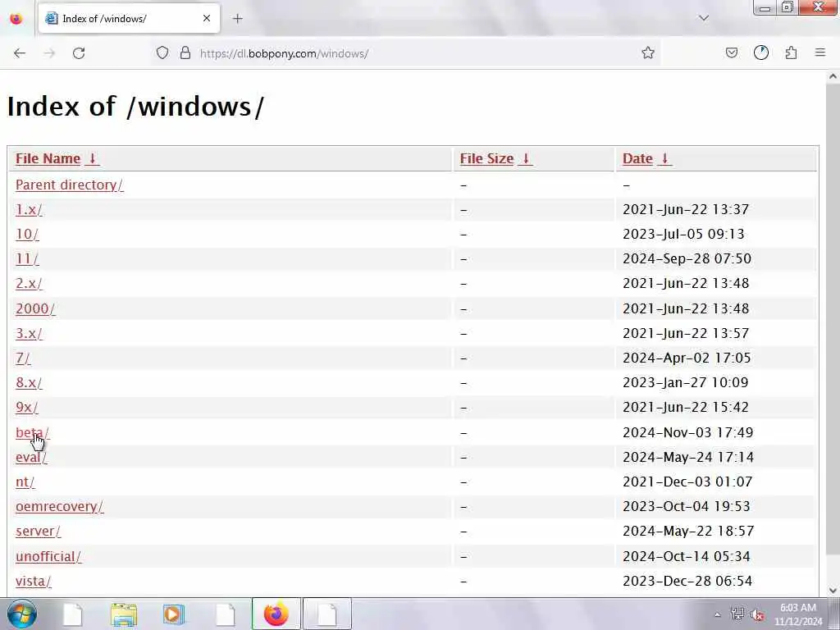
Task: Open the 3.x/ folder link
Action: pos(29,333)
